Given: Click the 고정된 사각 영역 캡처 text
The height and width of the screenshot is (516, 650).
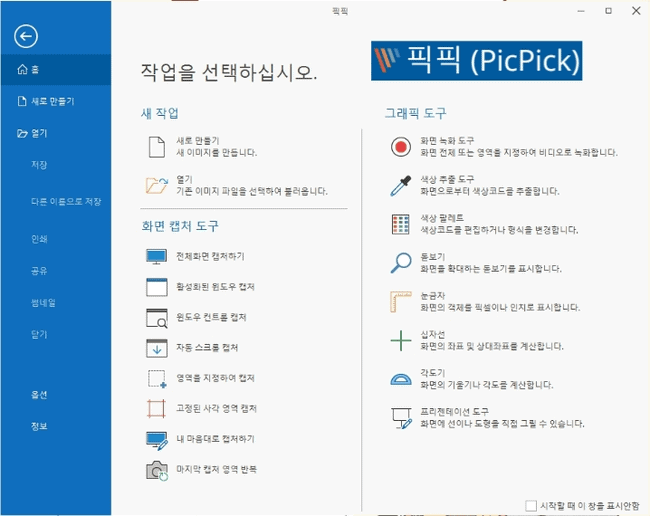Looking at the screenshot, I should [216, 408].
